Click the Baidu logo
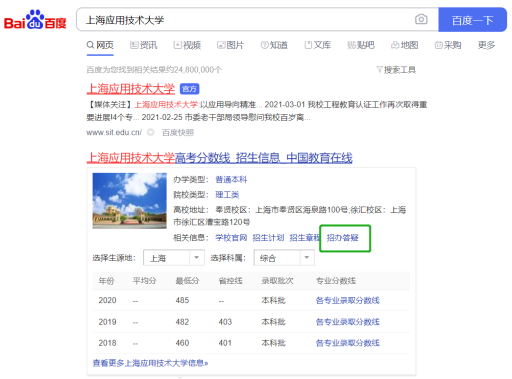Viewport: 512px width, 379px height. pyautogui.click(x=35, y=20)
